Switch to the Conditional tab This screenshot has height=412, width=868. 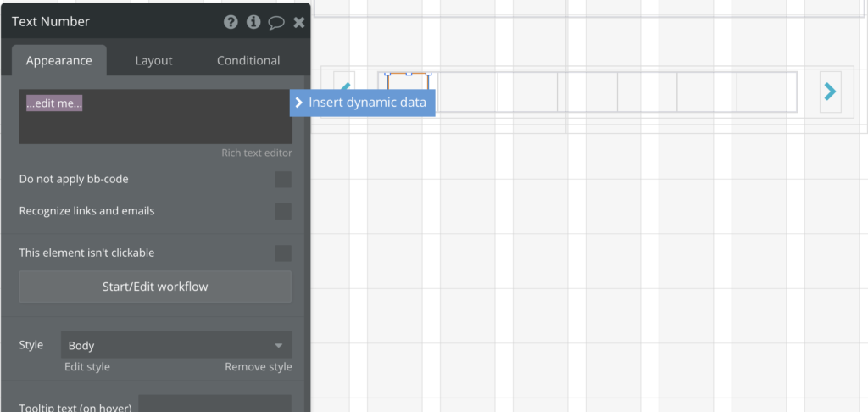248,61
